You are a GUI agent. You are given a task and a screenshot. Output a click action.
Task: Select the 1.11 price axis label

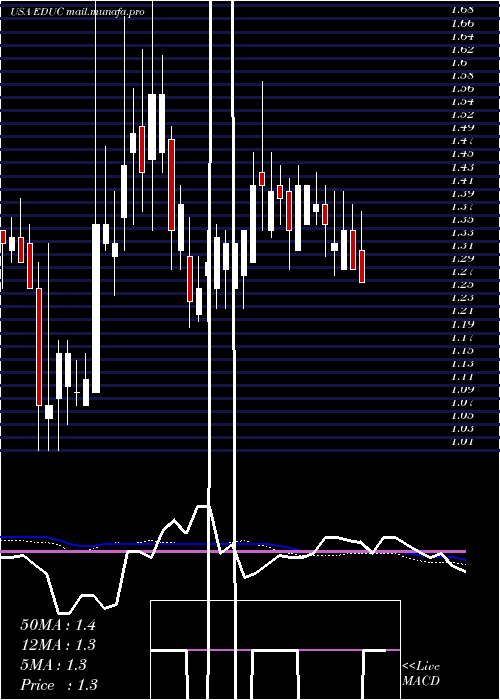[x=462, y=376]
